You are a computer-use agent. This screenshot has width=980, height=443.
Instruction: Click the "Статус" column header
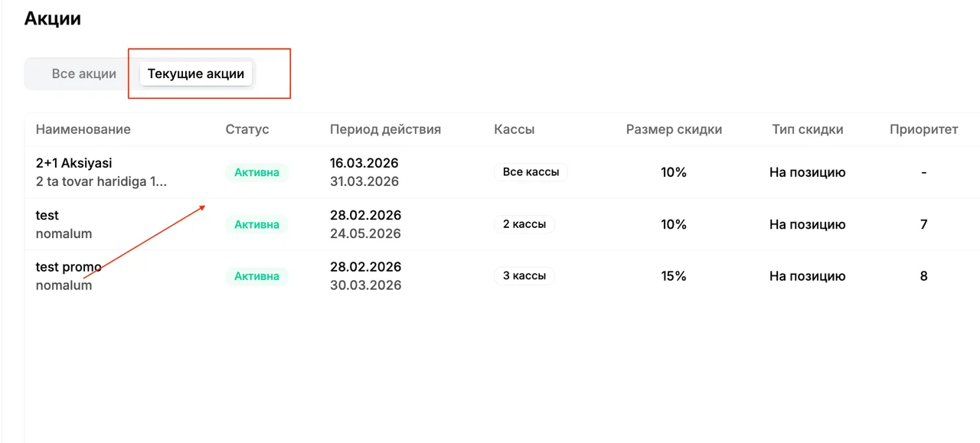[247, 129]
